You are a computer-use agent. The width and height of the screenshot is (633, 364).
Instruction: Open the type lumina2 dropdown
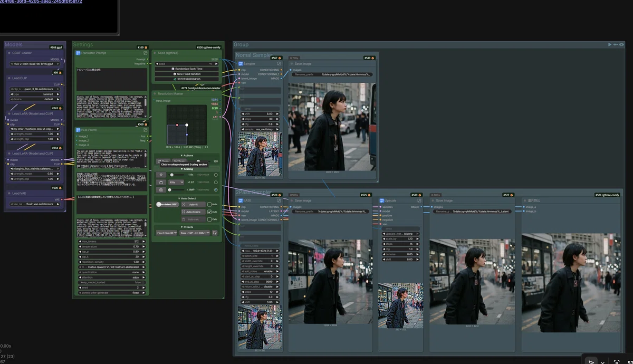(34, 94)
